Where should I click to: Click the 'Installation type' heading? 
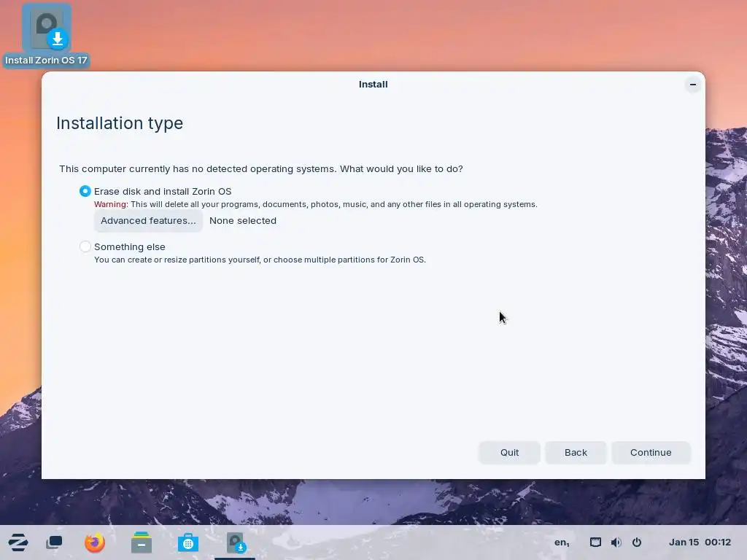[x=120, y=123]
